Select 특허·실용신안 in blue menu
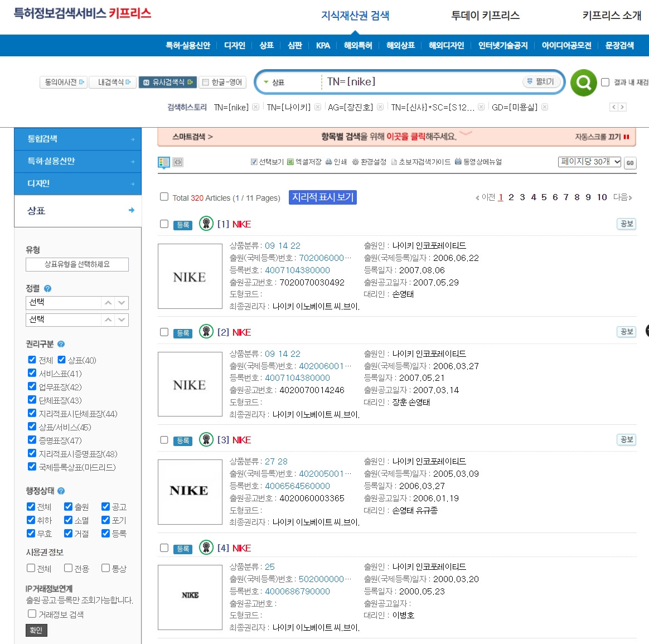This screenshot has height=644, width=649. point(188,46)
